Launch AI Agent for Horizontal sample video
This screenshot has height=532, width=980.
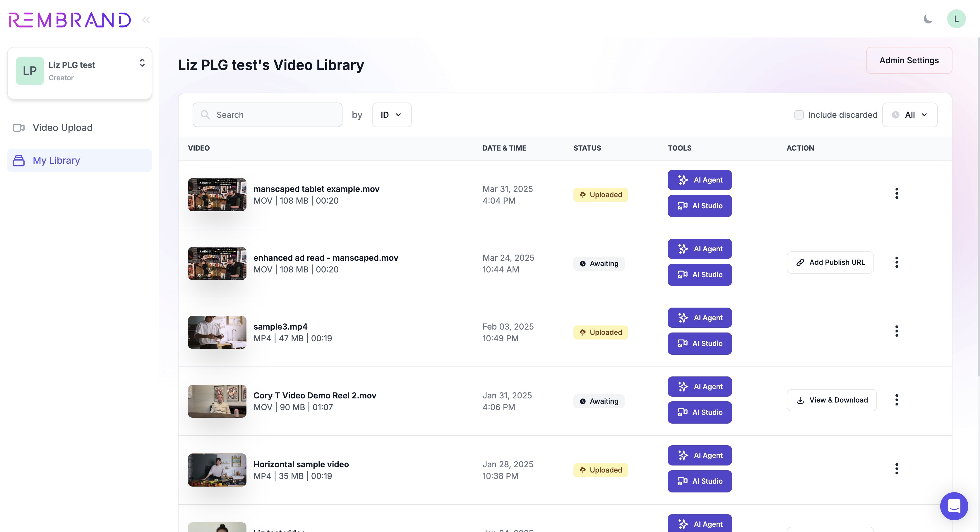(700, 456)
